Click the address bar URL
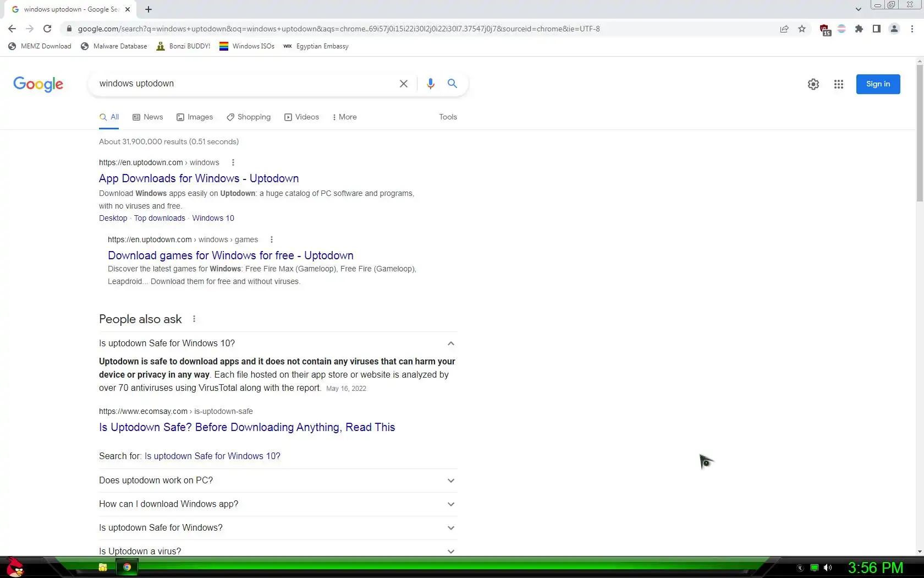 pos(339,29)
